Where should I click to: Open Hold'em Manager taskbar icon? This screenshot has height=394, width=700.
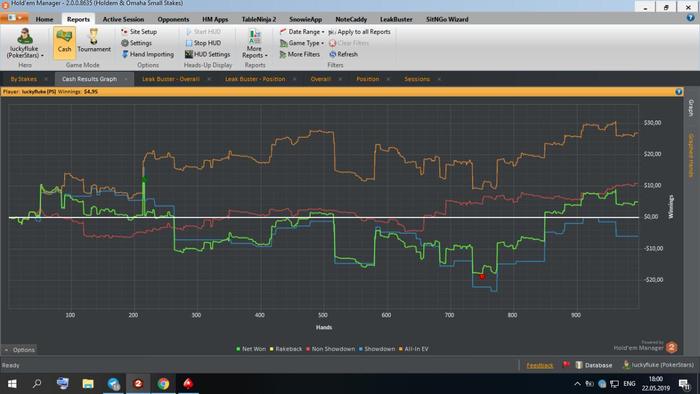click(138, 384)
